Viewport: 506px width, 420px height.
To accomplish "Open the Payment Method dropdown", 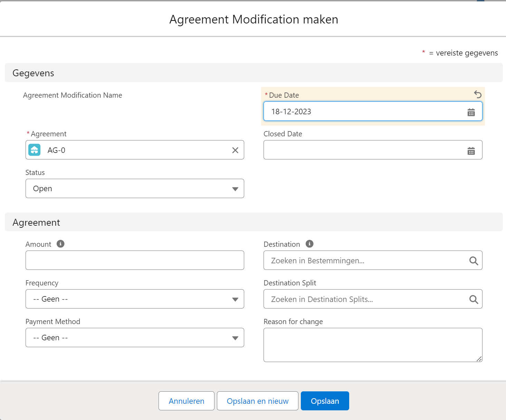I will [135, 338].
